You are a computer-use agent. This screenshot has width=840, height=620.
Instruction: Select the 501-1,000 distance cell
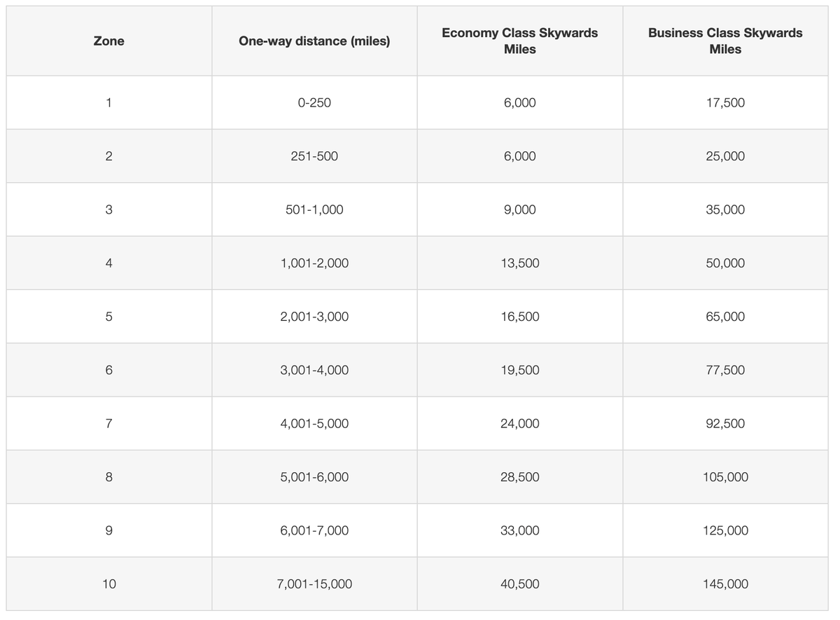[x=314, y=209]
